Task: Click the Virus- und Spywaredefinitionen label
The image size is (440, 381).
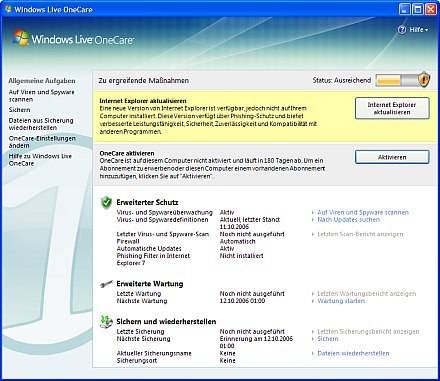Action: pyautogui.click(x=162, y=220)
